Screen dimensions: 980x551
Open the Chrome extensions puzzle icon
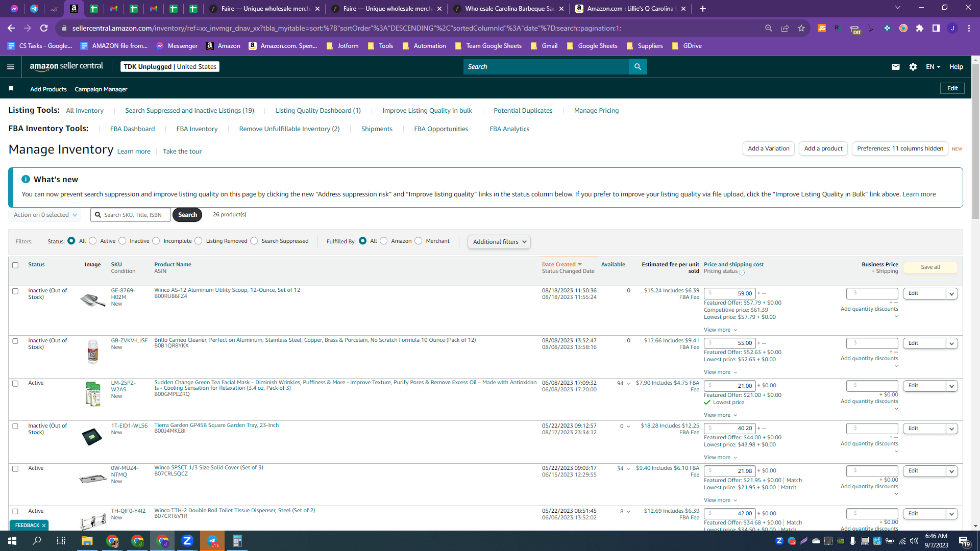[x=920, y=28]
